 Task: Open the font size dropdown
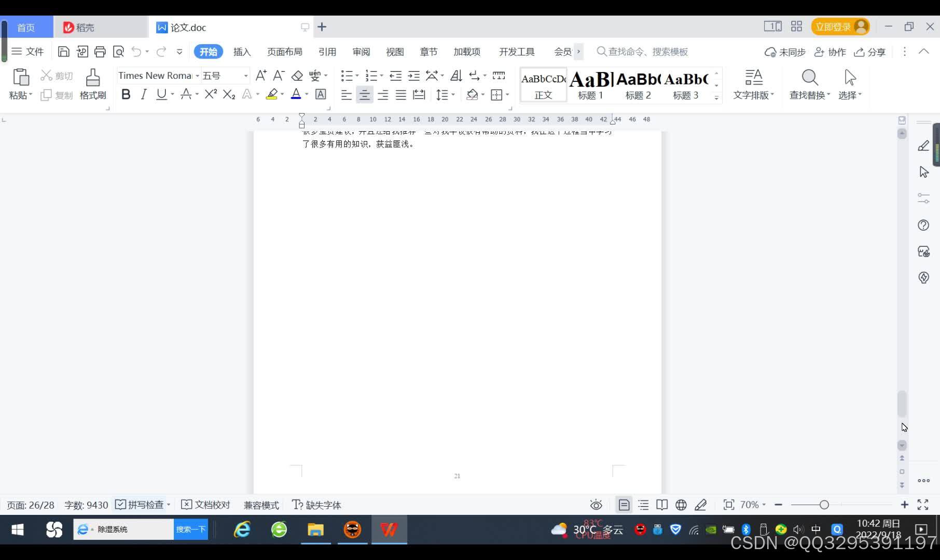coord(246,76)
